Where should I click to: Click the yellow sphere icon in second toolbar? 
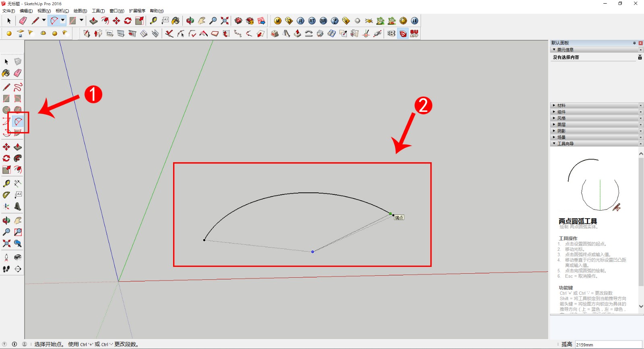click(x=9, y=33)
